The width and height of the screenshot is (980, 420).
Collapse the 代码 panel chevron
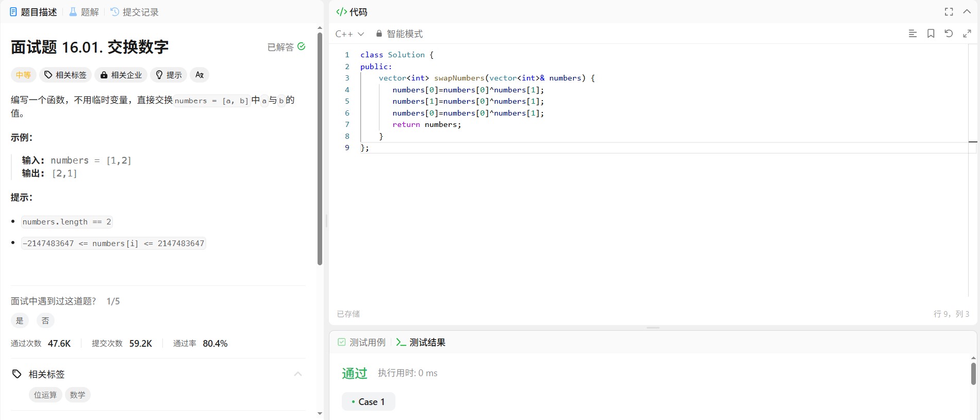point(967,12)
